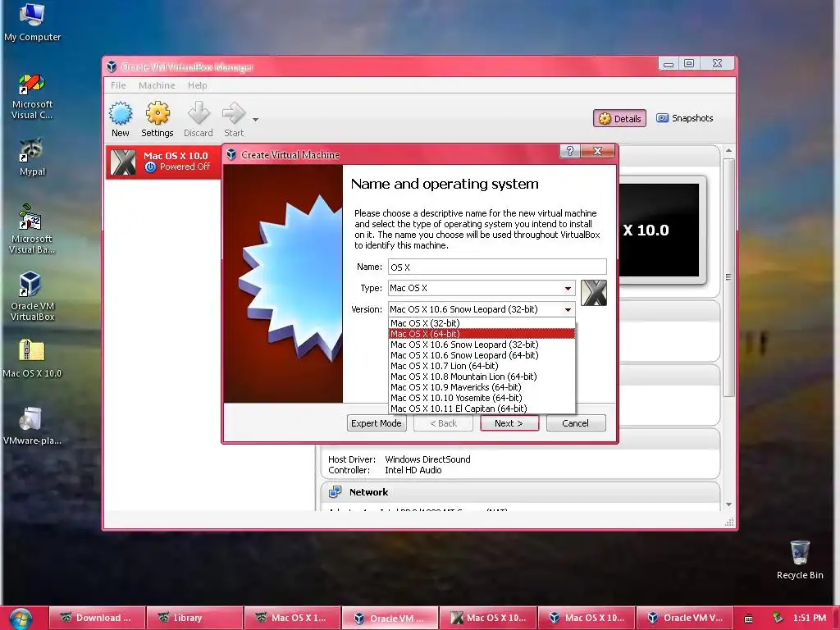Open Oracle VM VirtualBox desktop icon
Screen dimensions: 840x630
tap(32, 296)
